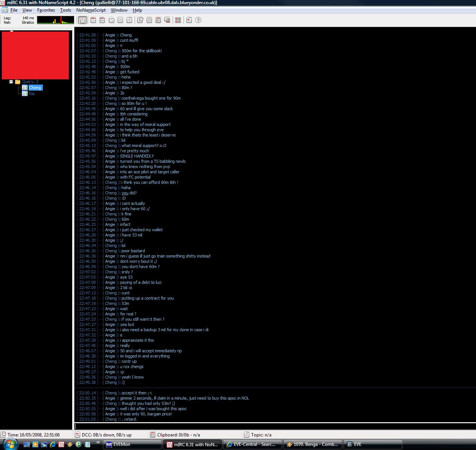This screenshot has width=476, height=450.
Task: Open the File menu
Action: 14,10
